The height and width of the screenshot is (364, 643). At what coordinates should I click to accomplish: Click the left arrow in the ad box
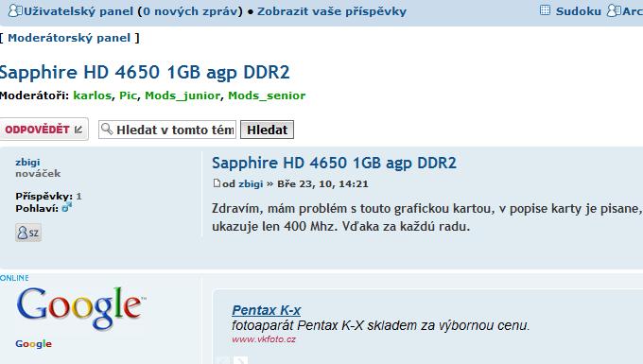coord(223,360)
